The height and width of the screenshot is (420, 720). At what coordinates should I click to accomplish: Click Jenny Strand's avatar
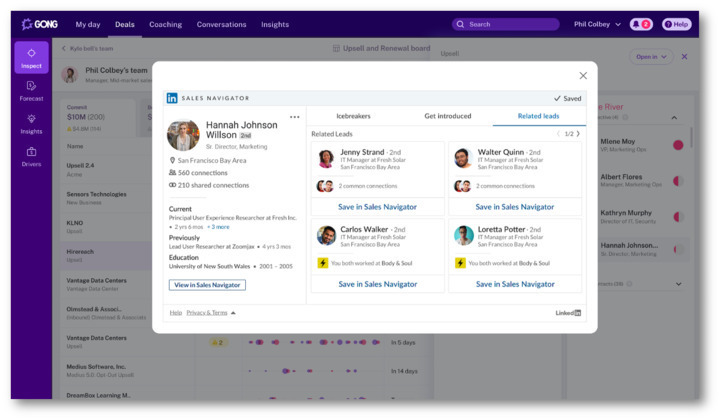[326, 158]
